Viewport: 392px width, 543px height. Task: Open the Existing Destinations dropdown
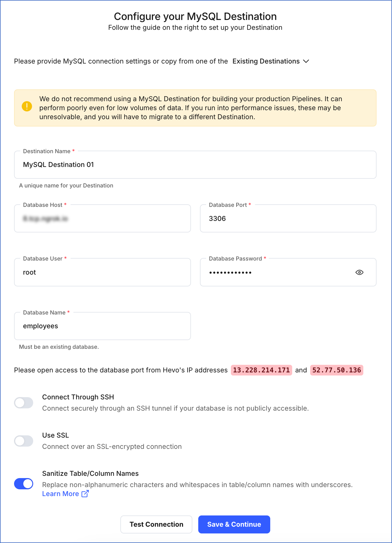(x=266, y=61)
